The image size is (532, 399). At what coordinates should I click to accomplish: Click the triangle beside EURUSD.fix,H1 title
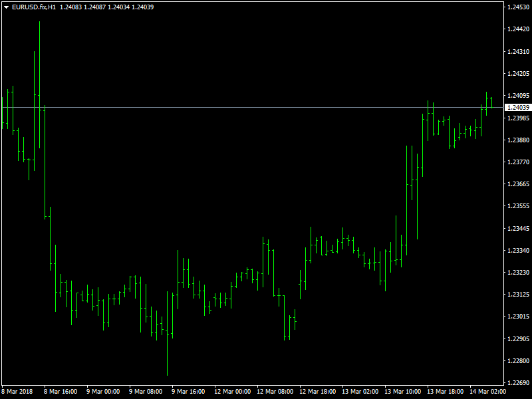pos(6,7)
